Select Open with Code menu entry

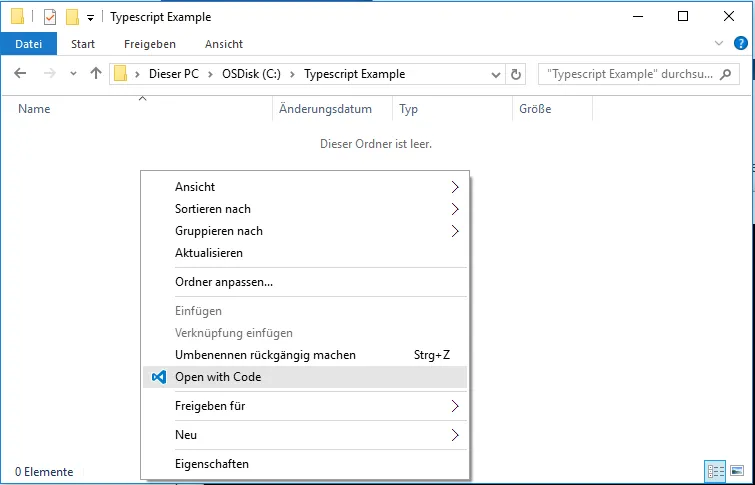pyautogui.click(x=218, y=377)
